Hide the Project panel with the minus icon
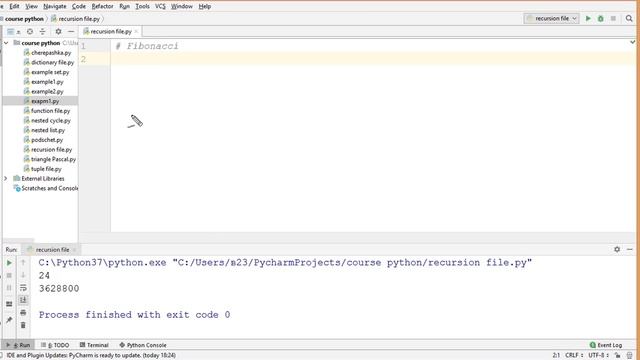The width and height of the screenshot is (640, 360). [71, 31]
